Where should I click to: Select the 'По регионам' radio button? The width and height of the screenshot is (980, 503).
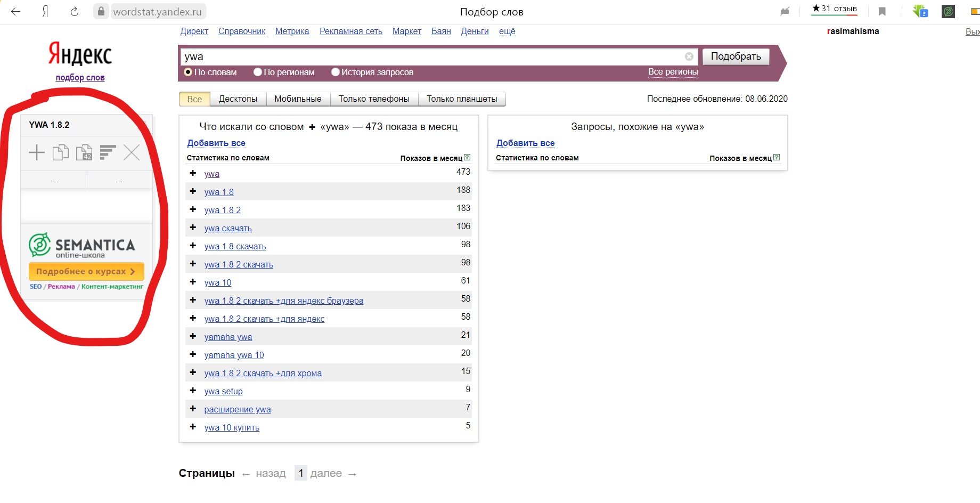tap(257, 72)
